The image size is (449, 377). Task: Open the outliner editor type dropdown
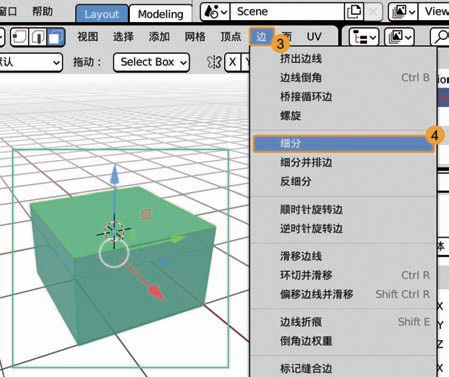(363, 37)
